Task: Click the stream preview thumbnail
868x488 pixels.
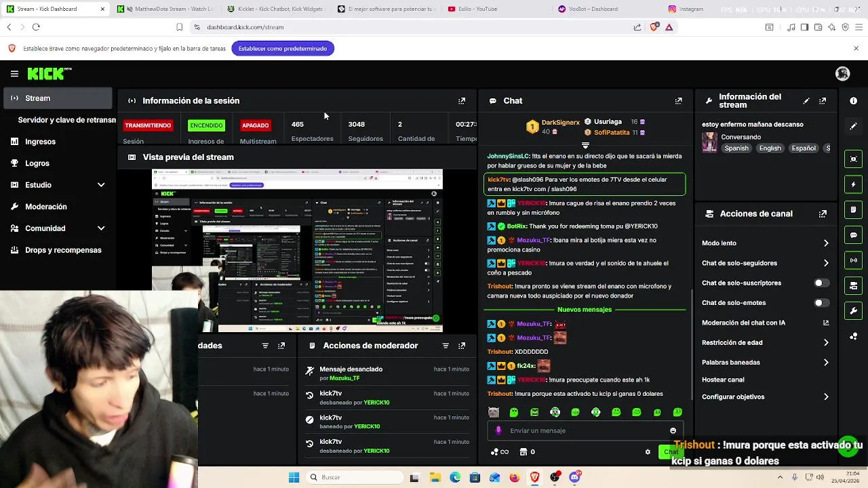Action: (x=297, y=251)
